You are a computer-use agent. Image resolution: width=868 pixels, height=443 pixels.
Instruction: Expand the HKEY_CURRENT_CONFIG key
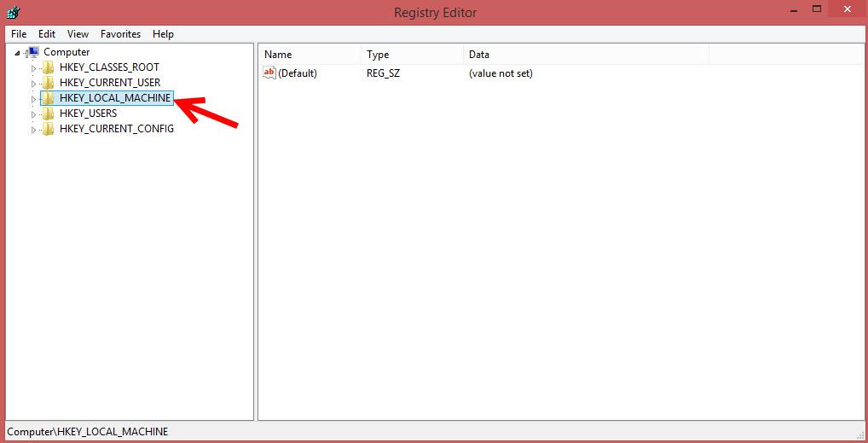33,131
